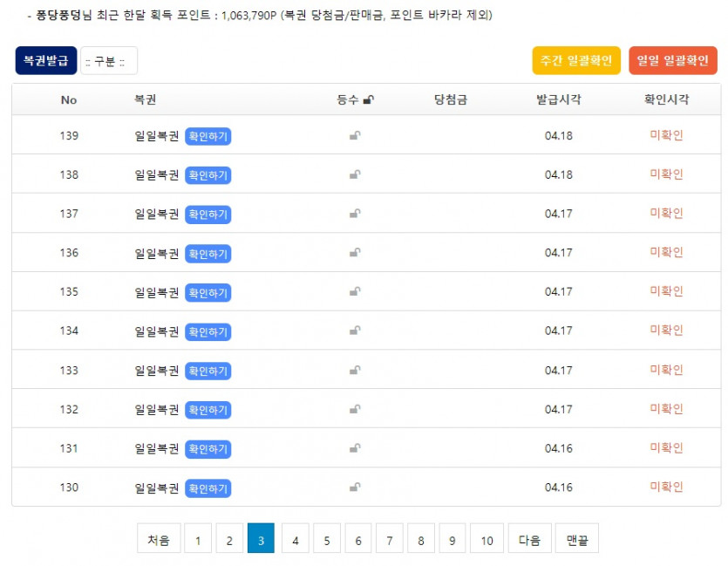Viewport: 728px width, 566px height.
Task: Click the lock icon in row 137
Action: coord(355,214)
